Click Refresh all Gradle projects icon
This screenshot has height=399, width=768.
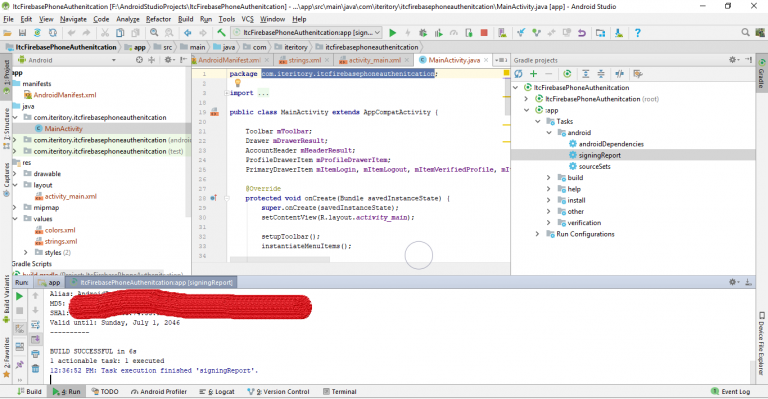click(518, 74)
